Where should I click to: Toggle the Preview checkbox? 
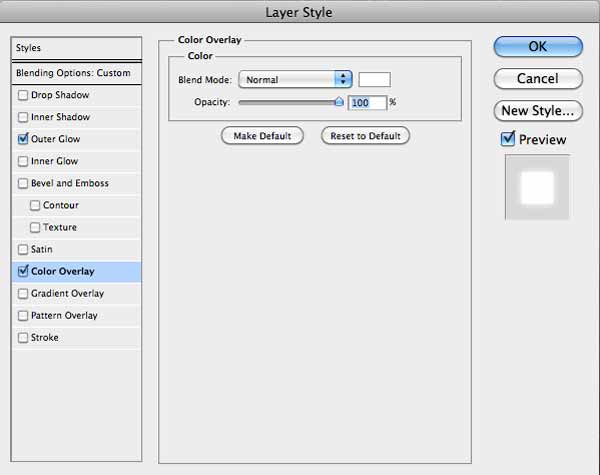tap(508, 139)
